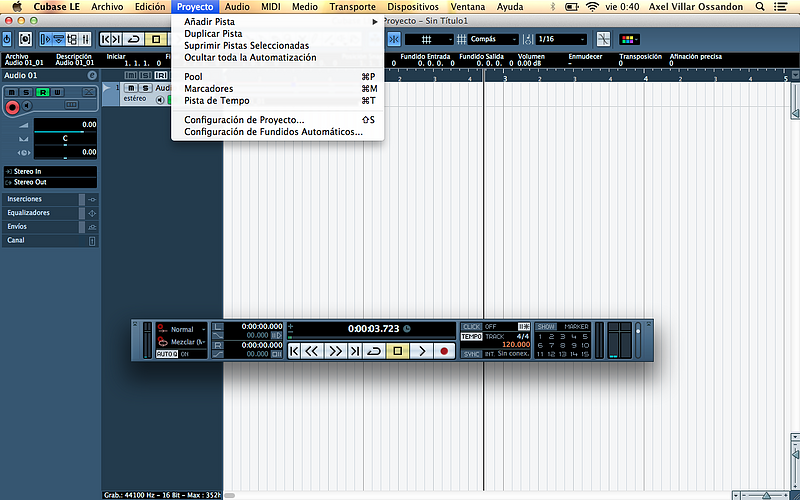Choose Suprimir Pistas Seleccionadas

pyautogui.click(x=278, y=45)
